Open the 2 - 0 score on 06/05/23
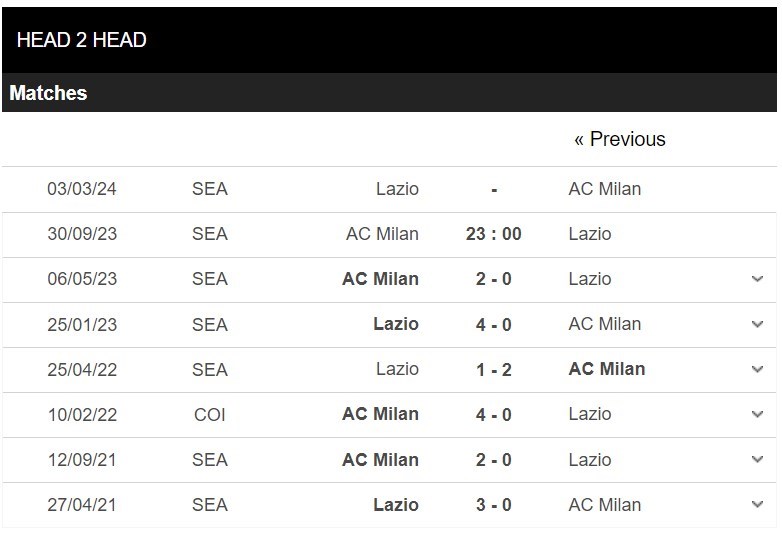The width and height of the screenshot is (782, 542). pos(493,279)
